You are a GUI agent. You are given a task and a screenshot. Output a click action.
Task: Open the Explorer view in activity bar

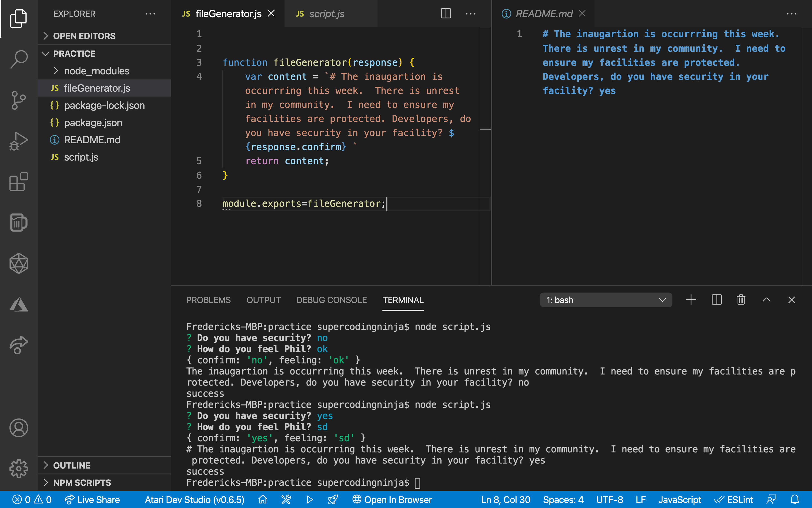[18, 18]
